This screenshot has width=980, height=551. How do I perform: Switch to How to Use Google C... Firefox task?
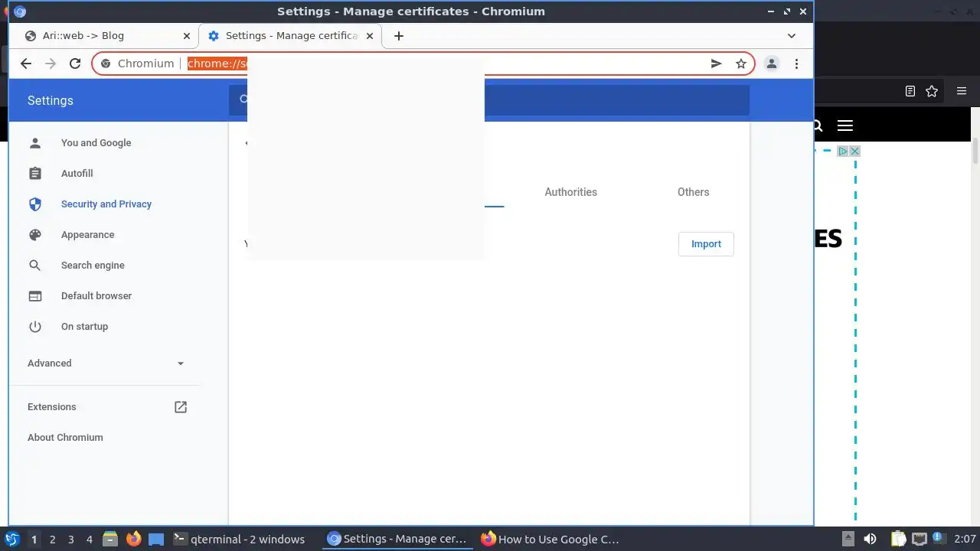coord(550,540)
